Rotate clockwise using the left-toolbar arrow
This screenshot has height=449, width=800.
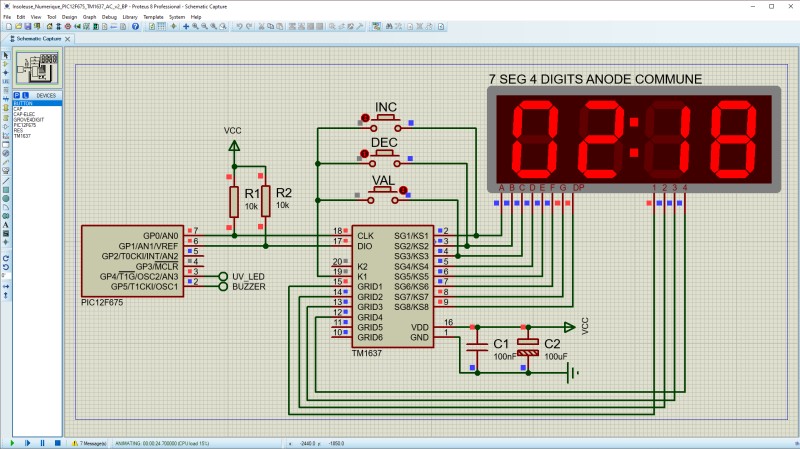6,259
